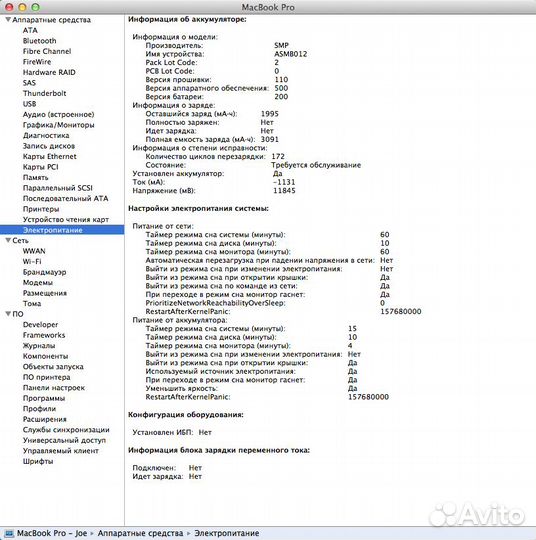536x540 pixels.
Task: Click Аппаратные средства in path bar
Action: coord(140,533)
